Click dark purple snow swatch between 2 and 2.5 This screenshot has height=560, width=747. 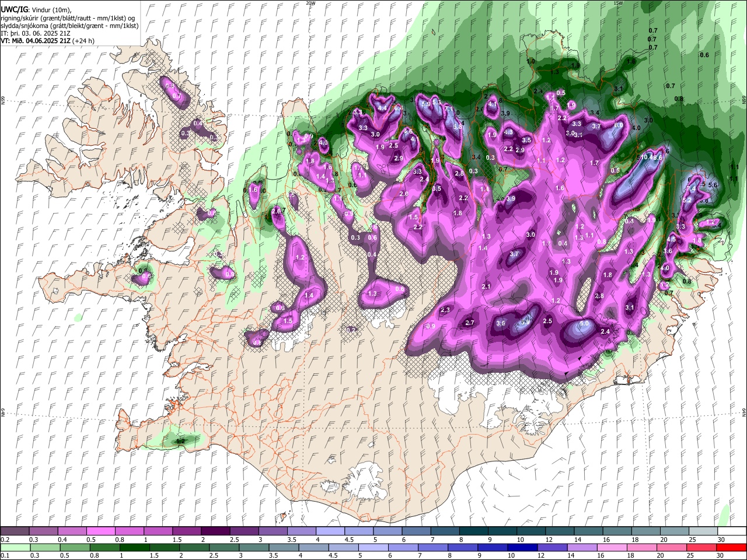pyautogui.click(x=215, y=531)
